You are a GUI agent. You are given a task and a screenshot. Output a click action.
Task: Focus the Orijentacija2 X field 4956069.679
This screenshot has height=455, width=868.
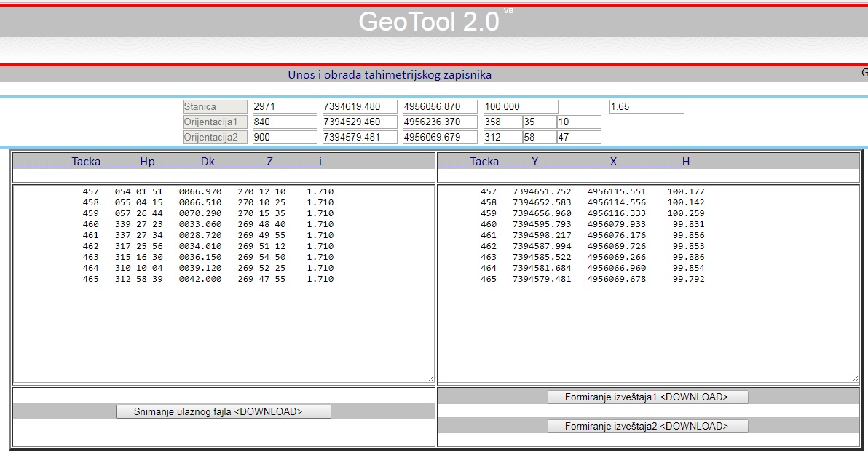440,138
